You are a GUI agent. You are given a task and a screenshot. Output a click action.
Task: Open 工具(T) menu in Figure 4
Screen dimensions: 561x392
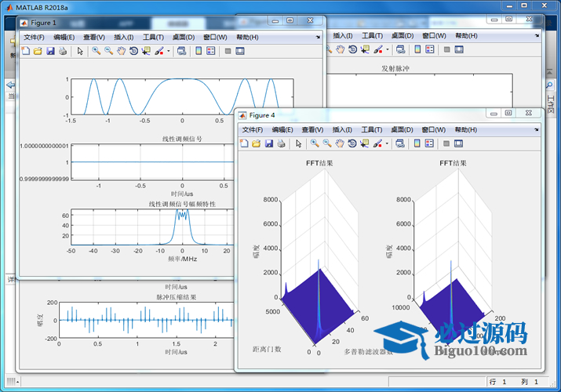point(372,129)
